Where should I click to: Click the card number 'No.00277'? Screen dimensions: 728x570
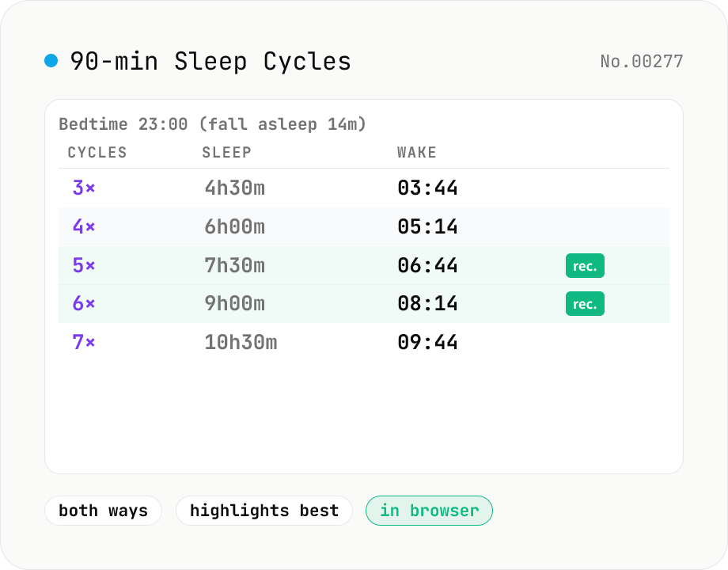pyautogui.click(x=642, y=61)
